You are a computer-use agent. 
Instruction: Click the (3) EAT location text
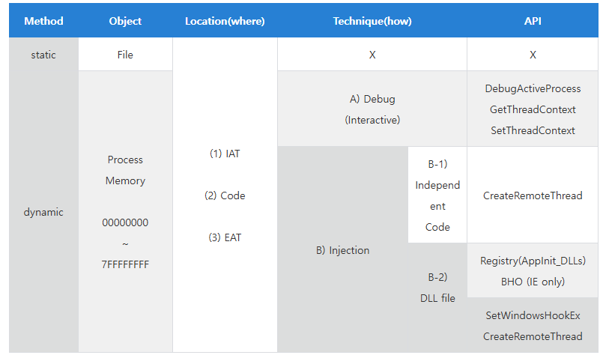pyautogui.click(x=225, y=237)
